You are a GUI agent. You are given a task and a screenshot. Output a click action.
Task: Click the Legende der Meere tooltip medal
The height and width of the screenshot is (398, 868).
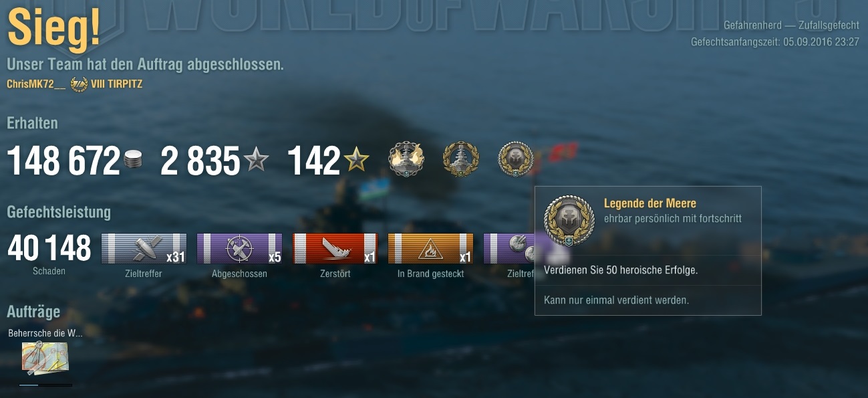coord(569,221)
